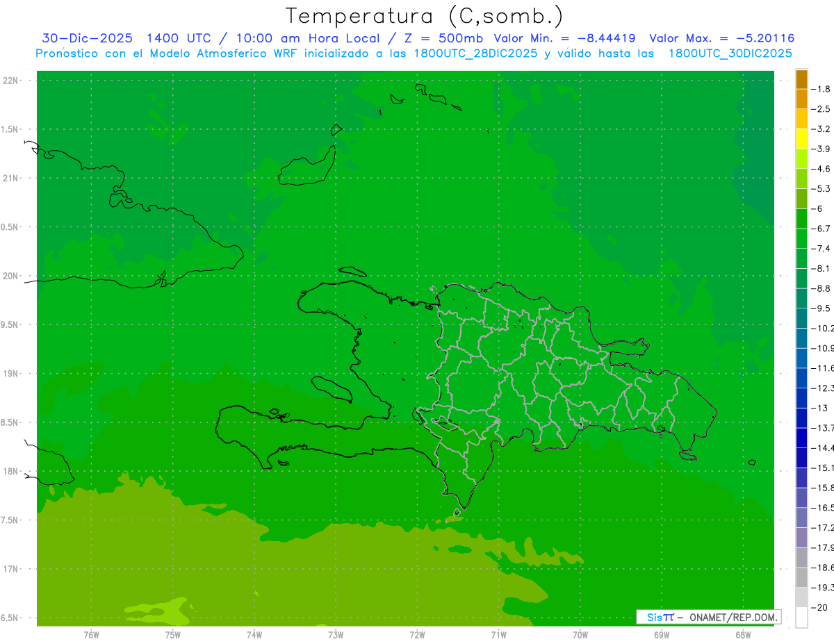This screenshot has height=644, width=834.
Task: Click the '75W' longitude axis label
Action: coord(172,635)
